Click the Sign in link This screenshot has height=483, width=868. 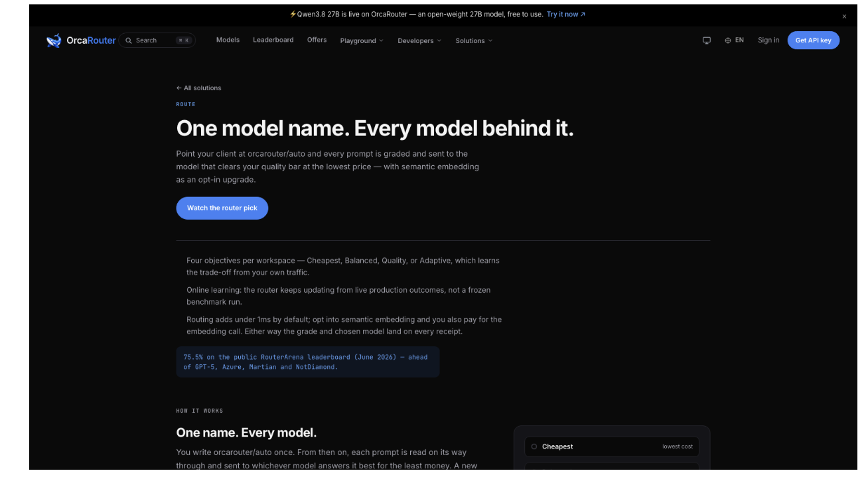coord(768,40)
